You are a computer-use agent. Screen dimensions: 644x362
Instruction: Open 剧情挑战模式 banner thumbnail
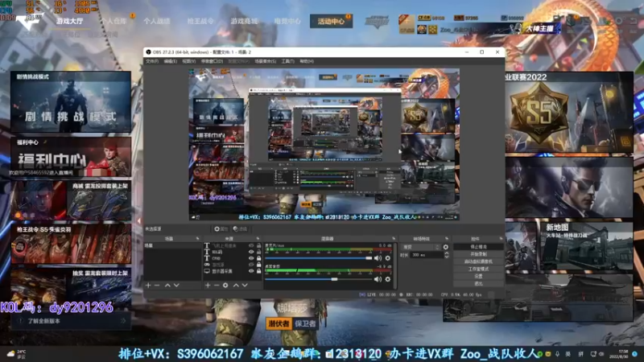click(71, 102)
